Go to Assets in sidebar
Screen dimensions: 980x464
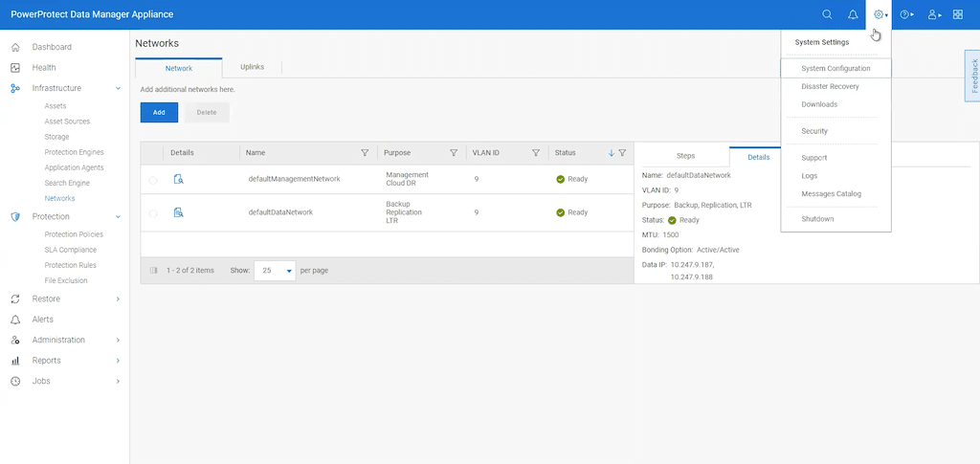[55, 106]
